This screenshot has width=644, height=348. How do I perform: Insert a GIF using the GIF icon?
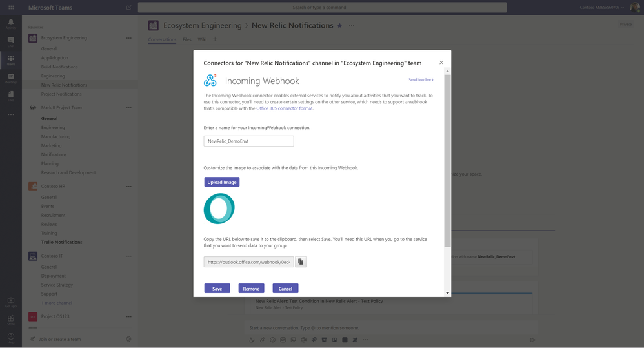[283, 340]
